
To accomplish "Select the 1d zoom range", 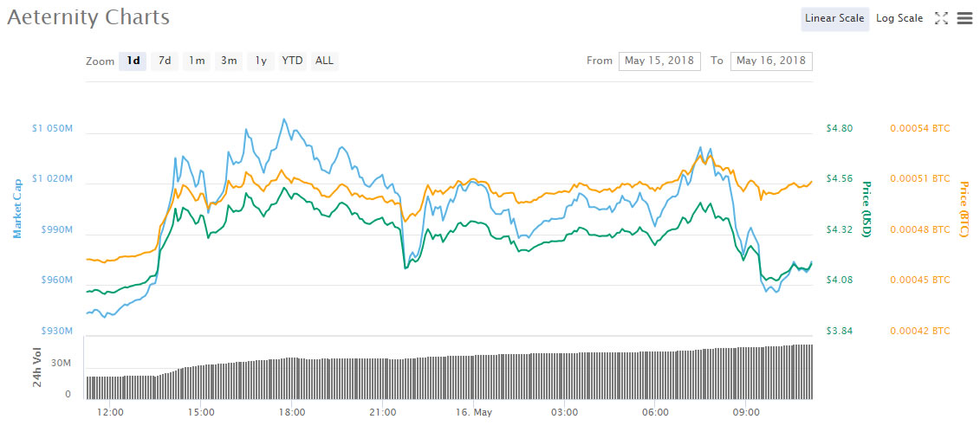I will pos(133,61).
